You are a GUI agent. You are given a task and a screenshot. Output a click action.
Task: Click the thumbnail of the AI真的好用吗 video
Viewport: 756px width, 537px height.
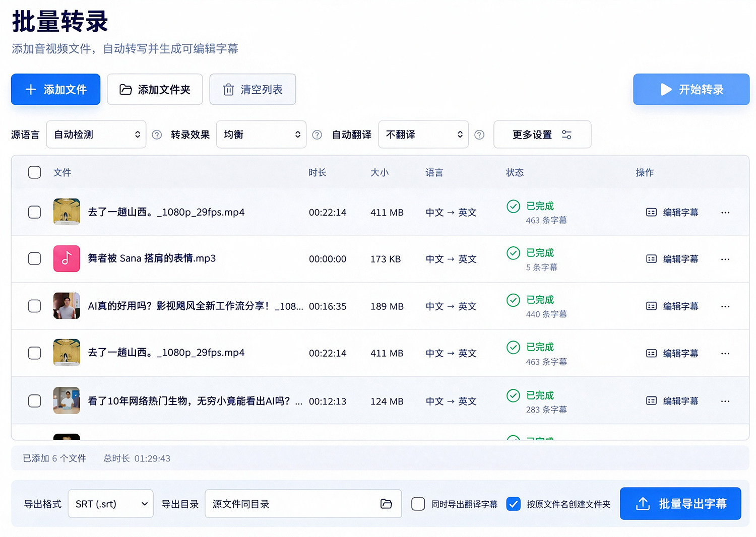67,306
